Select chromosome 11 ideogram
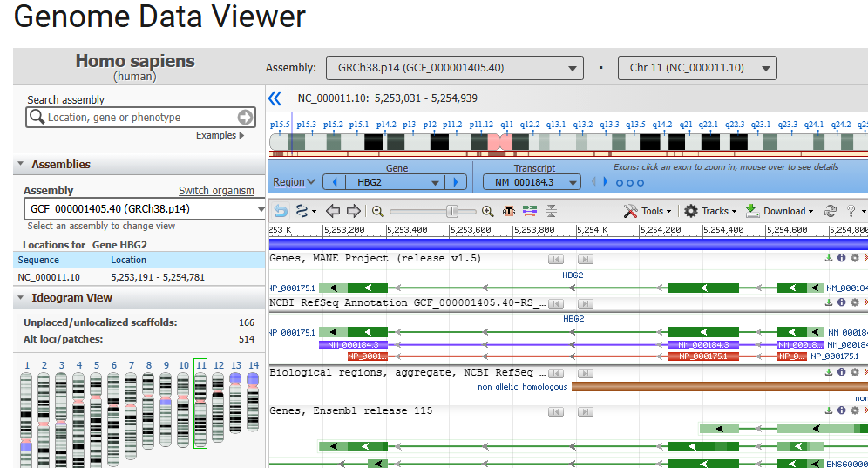This screenshot has height=468, width=868. coord(200,410)
